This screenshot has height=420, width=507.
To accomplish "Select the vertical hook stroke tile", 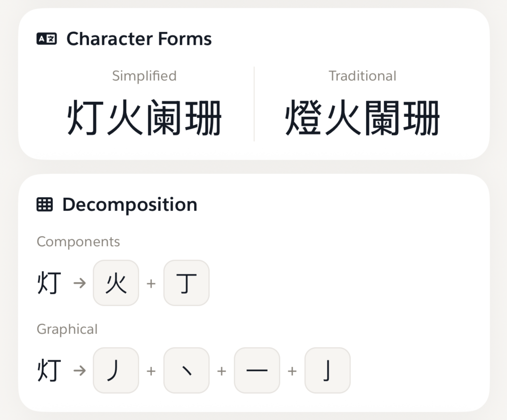I will coord(327,371).
